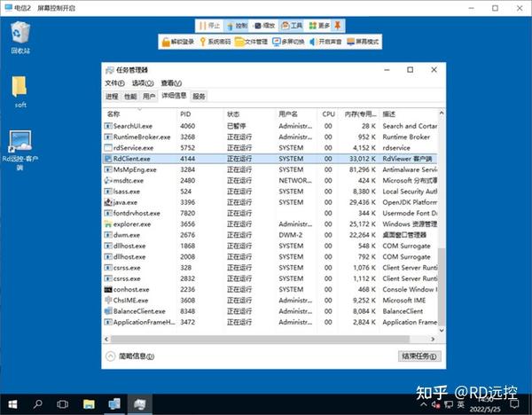Sort by the CPU column header
Screen dimensions: 532x415
328,114
